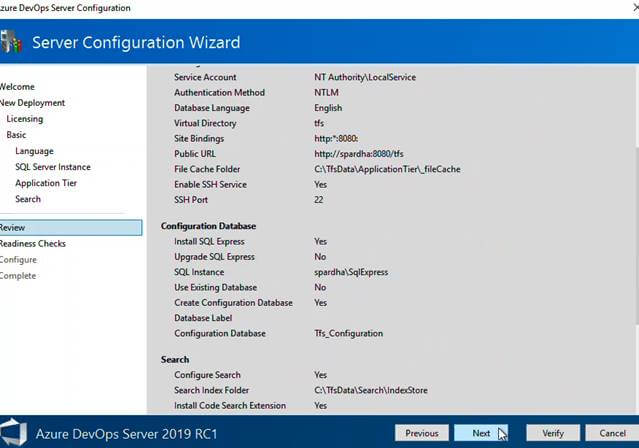This screenshot has height=448, width=639.
Task: Click the Azure DevOps Server 2019 RC1 text
Action: (126, 434)
